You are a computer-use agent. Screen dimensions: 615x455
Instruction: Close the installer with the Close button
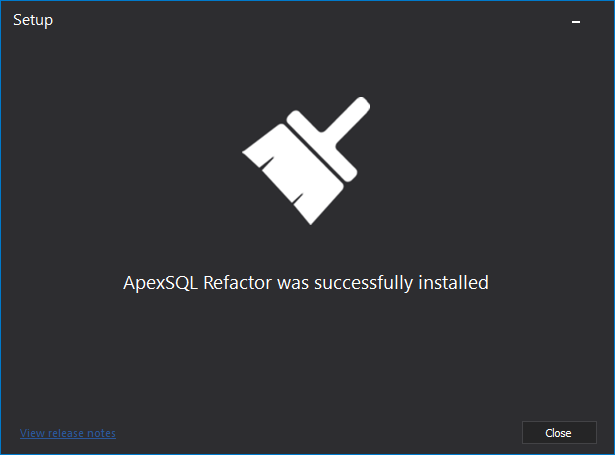click(x=559, y=433)
